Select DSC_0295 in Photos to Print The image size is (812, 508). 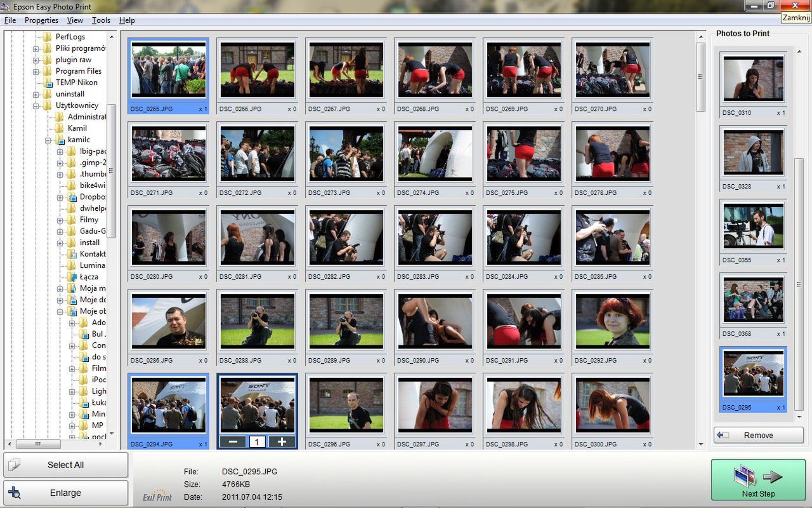[x=754, y=380]
